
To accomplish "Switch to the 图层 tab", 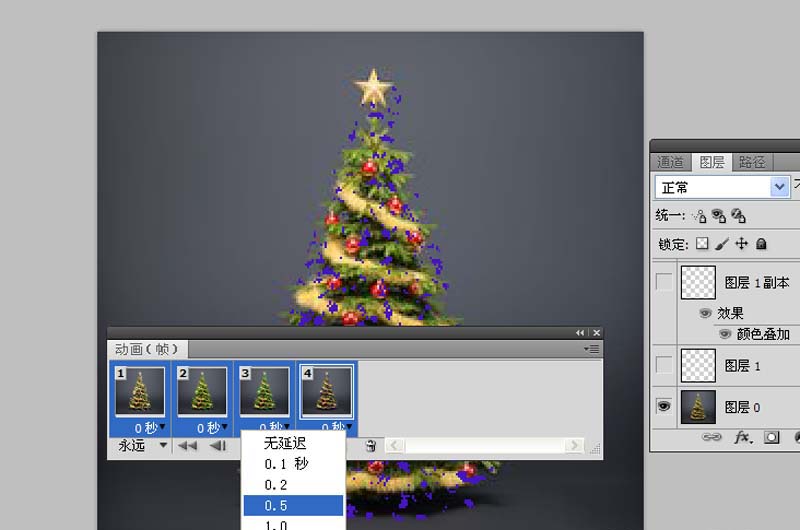I will (x=712, y=162).
